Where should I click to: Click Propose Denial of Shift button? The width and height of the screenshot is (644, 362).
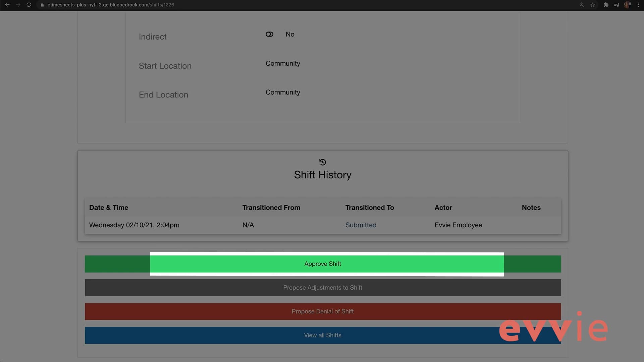tap(323, 311)
